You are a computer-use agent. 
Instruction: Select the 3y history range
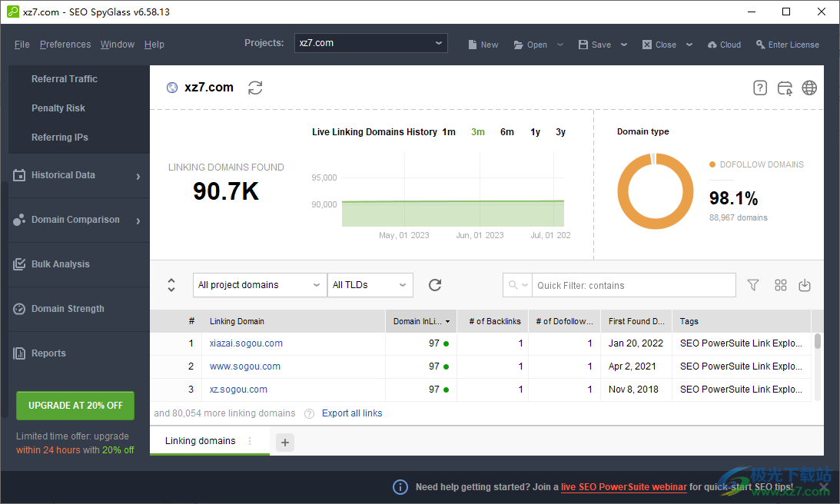(560, 131)
